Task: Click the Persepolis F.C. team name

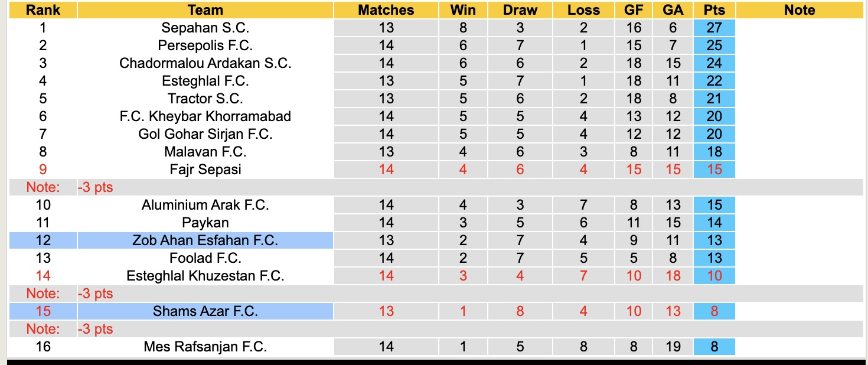Action: click(x=205, y=45)
